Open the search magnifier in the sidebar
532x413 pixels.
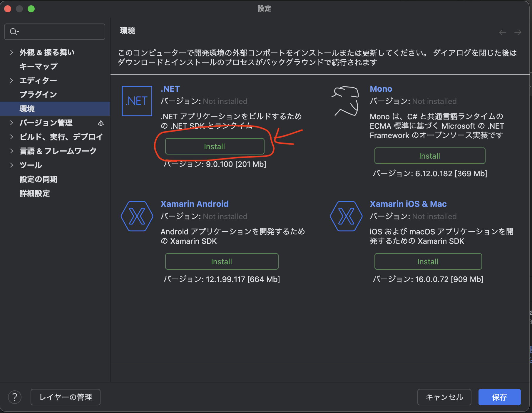pos(14,31)
